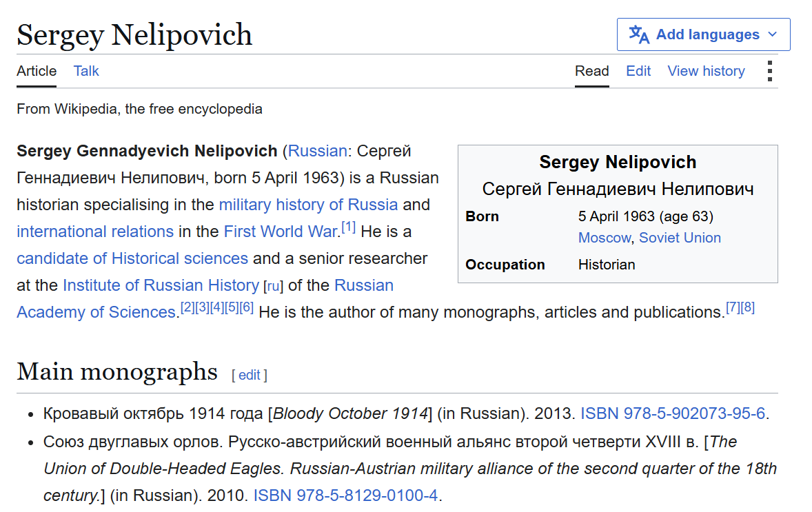Click the Moscow link in infobox
Screen dimensions: 812x512
[605, 238]
